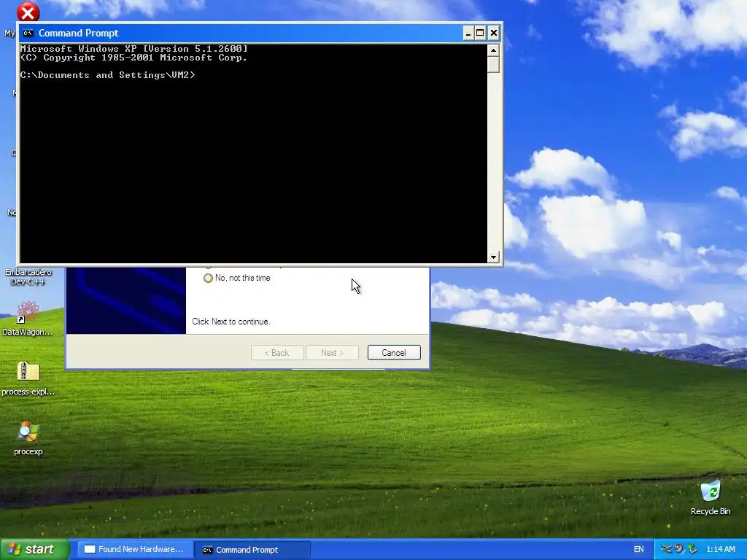
Task: Close the Command Prompt window
Action: [494, 33]
